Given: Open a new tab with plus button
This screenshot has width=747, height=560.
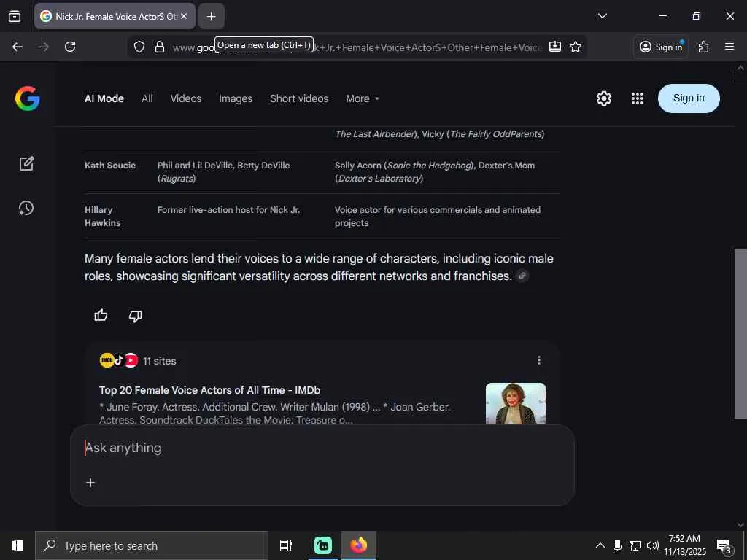Looking at the screenshot, I should point(211,16).
